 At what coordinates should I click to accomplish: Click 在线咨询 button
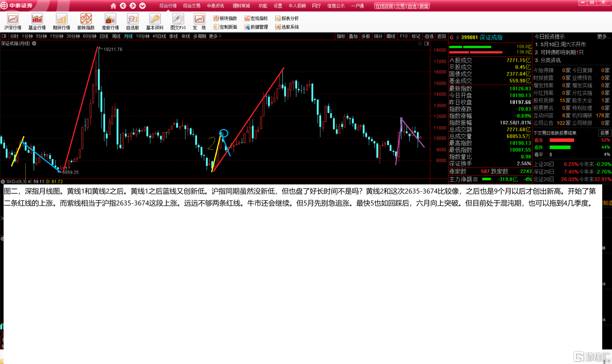(384, 6)
